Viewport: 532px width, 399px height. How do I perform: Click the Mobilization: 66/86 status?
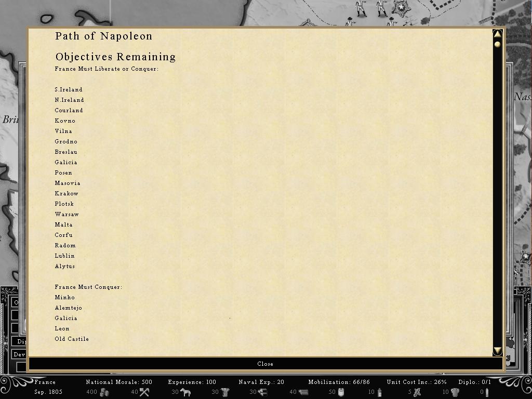click(x=339, y=382)
